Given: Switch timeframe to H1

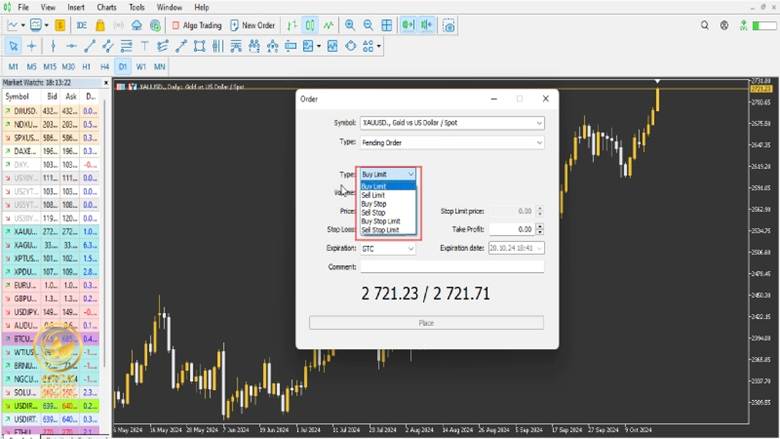Looking at the screenshot, I should (x=87, y=67).
